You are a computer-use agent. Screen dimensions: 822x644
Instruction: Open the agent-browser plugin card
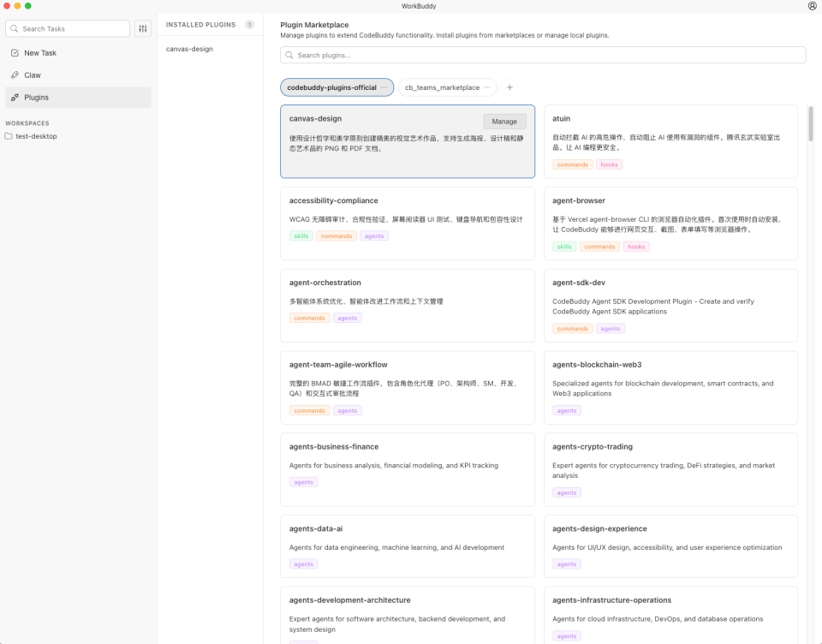tap(670, 223)
